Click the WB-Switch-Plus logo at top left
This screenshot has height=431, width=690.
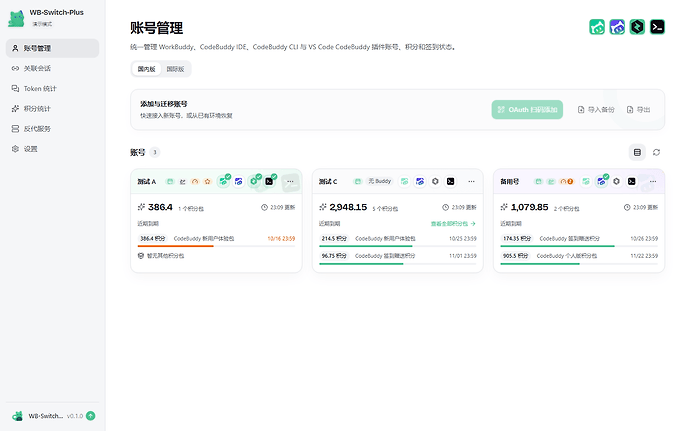click(16, 18)
